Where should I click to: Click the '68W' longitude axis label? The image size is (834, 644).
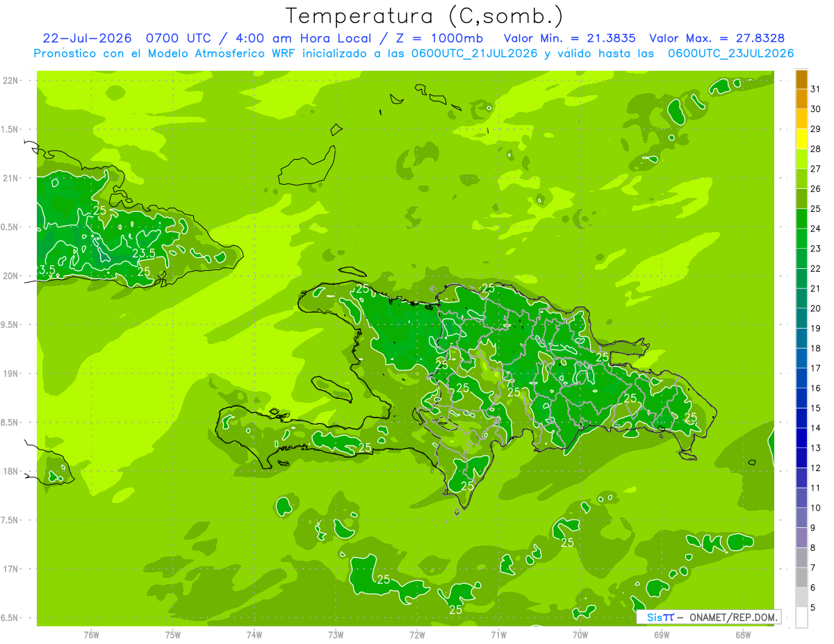[743, 634]
